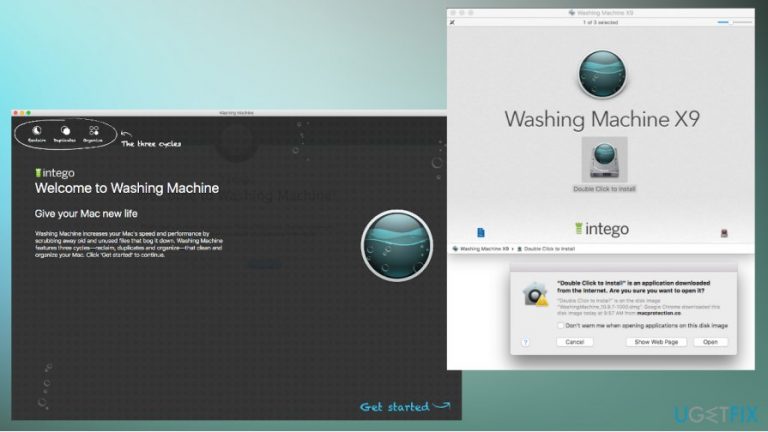Select the small red icon right of intego logo

[x=724, y=233]
